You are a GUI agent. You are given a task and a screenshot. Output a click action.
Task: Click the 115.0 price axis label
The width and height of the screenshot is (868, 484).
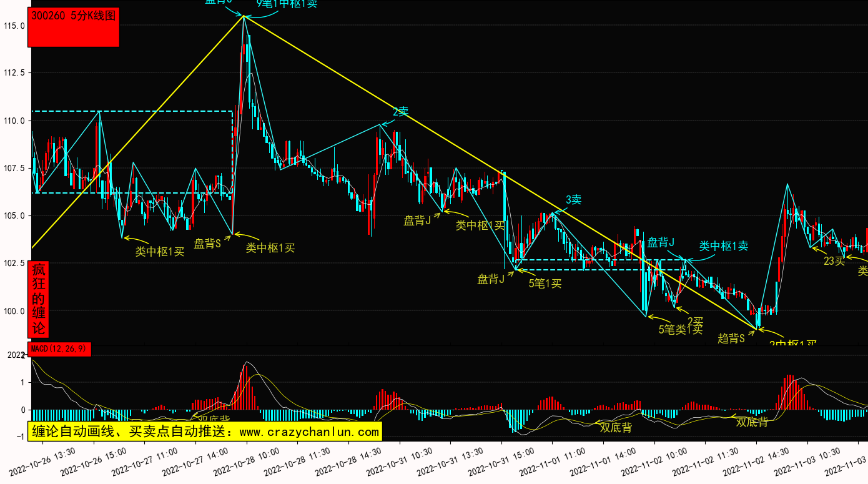tap(14, 26)
